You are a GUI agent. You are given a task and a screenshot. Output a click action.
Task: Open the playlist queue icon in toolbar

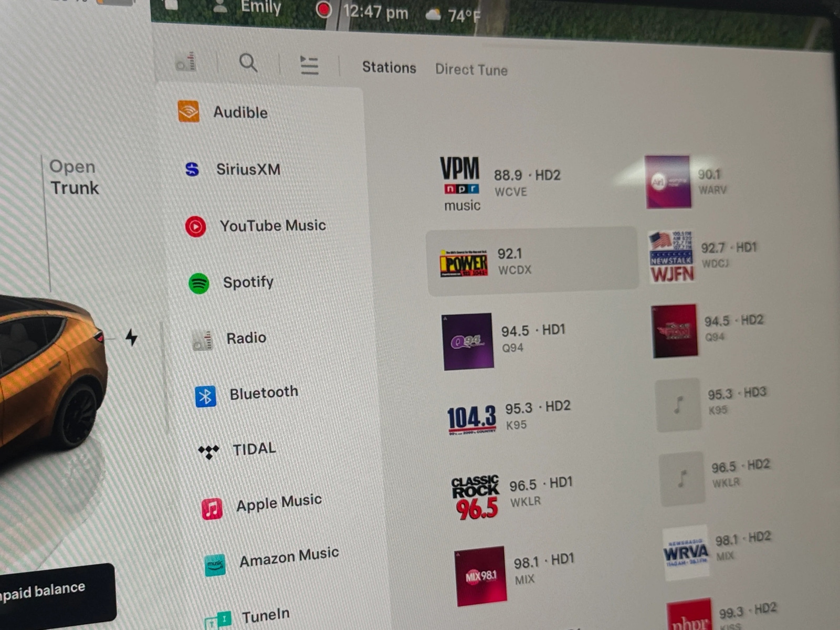point(309,65)
